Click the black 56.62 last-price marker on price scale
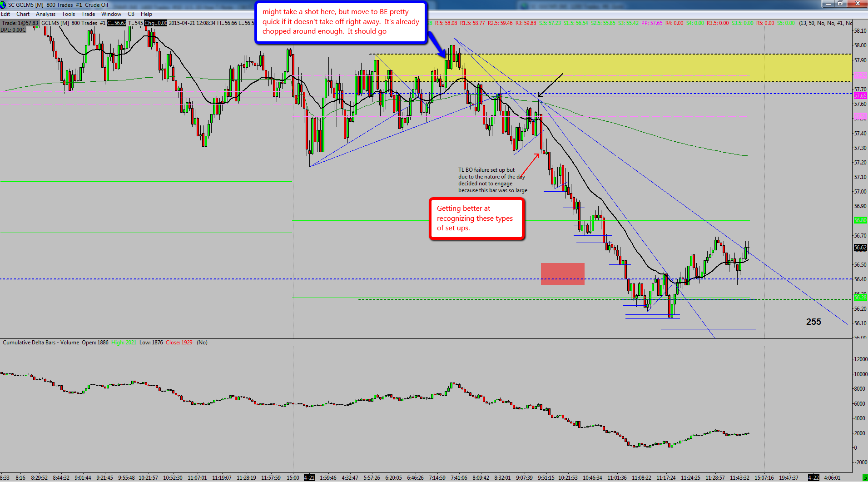The height and width of the screenshot is (482, 868). (860, 248)
